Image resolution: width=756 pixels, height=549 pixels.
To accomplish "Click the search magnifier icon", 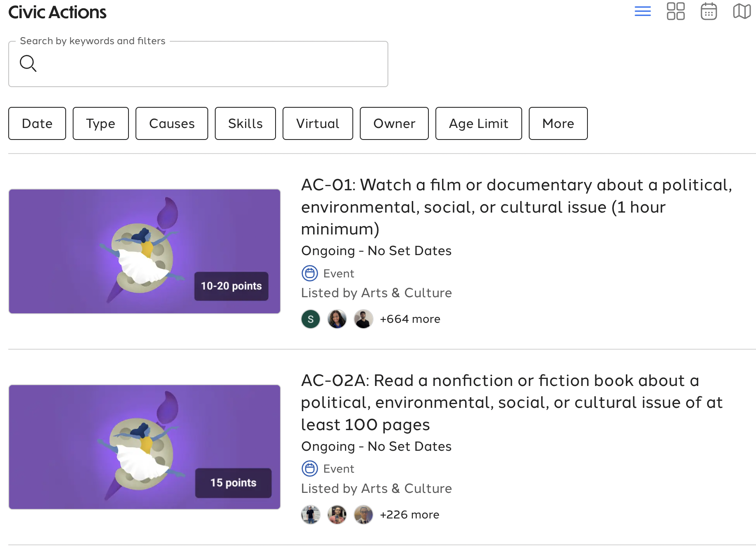I will [28, 64].
